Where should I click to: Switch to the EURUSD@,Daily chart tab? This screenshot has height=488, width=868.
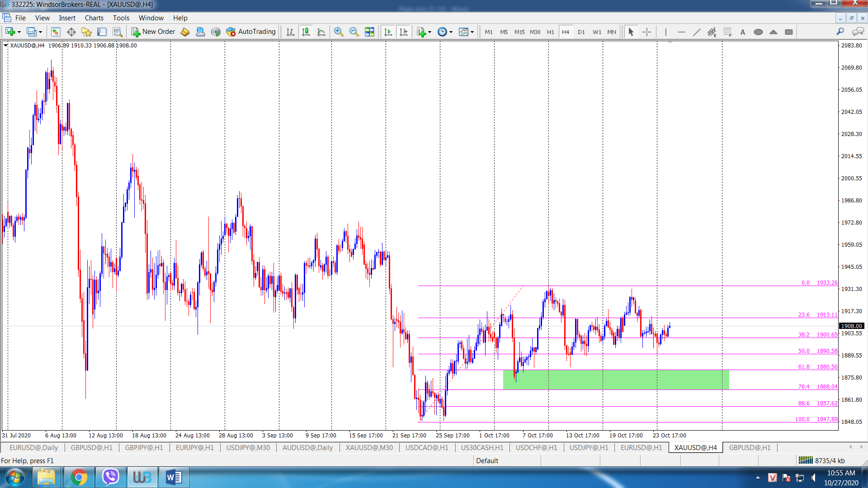(x=34, y=447)
